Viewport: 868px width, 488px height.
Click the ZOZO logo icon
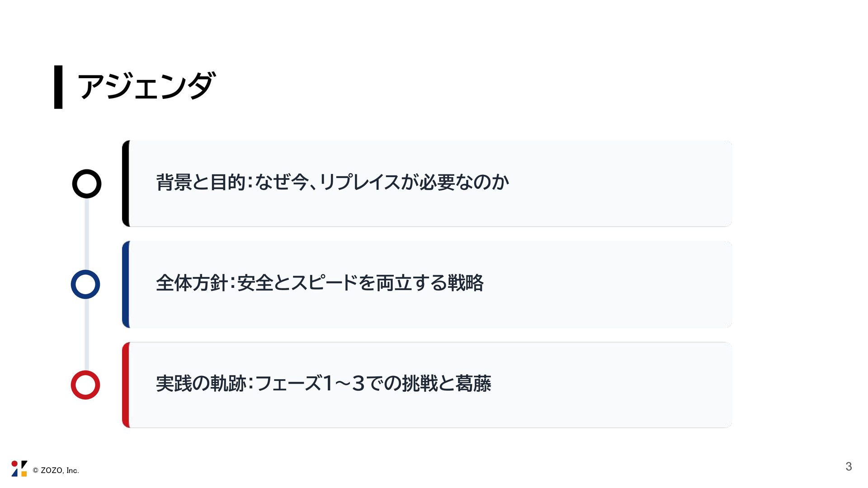coord(19,469)
